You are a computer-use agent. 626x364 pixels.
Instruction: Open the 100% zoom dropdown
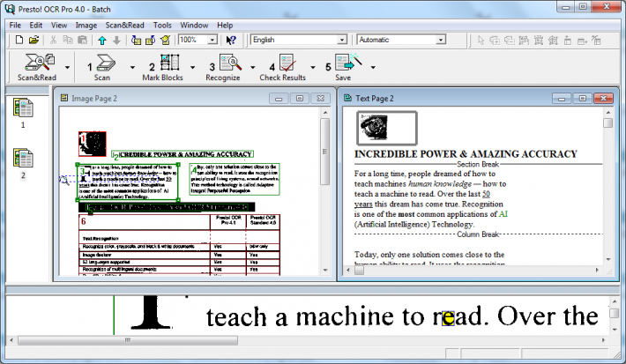click(212, 40)
